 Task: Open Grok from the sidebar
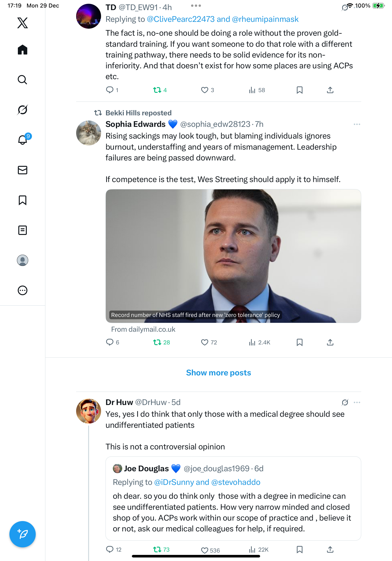point(23,110)
